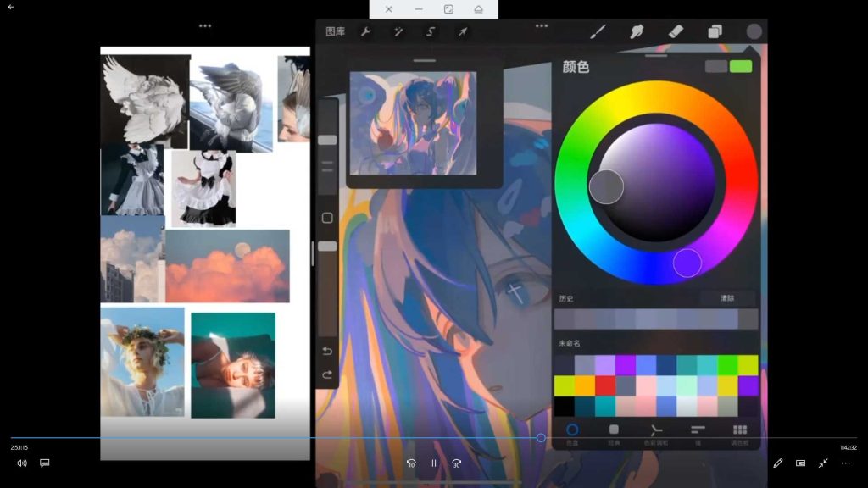The height and width of the screenshot is (488, 868).
Task: Click the video seek bar playhead
Action: 541,438
